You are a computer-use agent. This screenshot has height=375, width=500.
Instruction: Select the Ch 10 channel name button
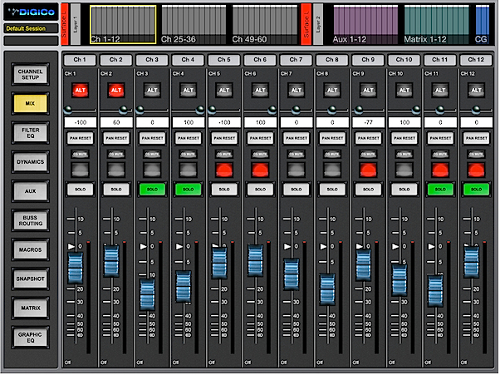click(404, 60)
